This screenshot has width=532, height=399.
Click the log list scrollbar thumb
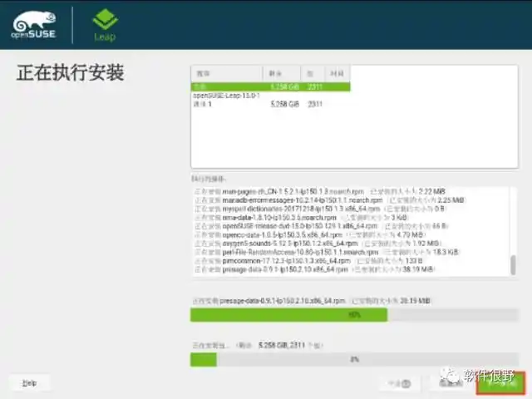513,265
